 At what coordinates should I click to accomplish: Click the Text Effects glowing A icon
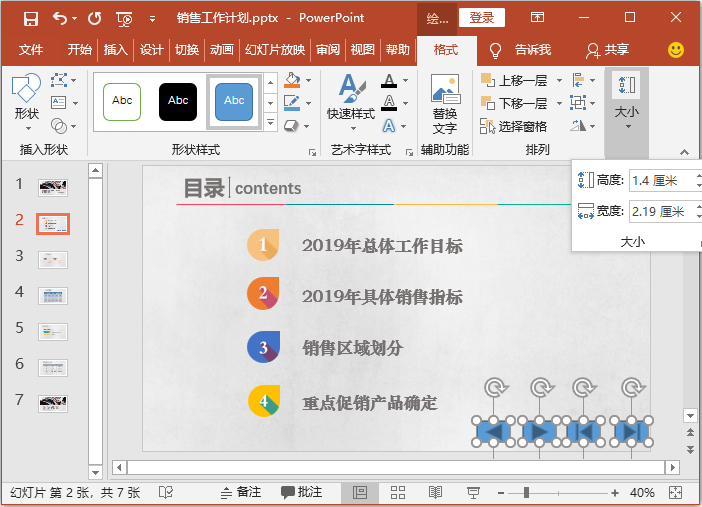pyautogui.click(x=389, y=126)
